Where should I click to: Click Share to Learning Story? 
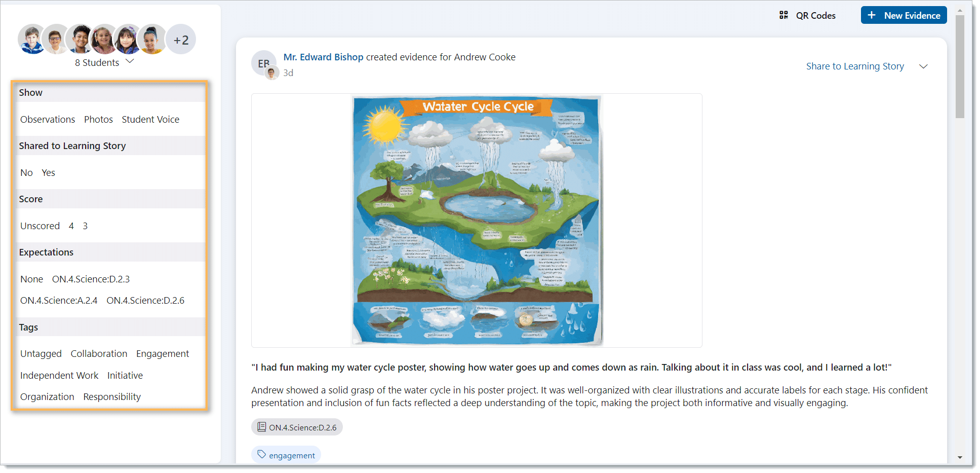(x=855, y=66)
